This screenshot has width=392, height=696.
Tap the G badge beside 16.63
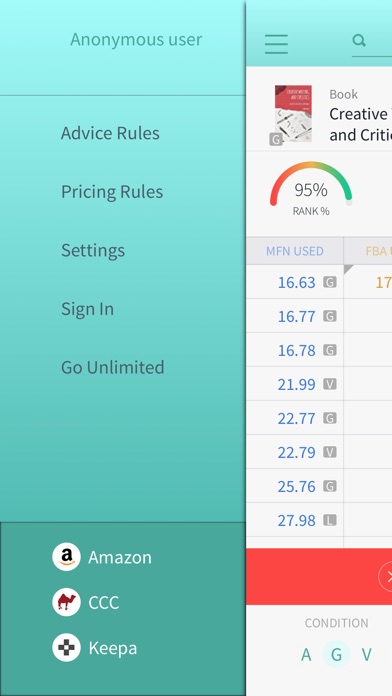pos(329,282)
